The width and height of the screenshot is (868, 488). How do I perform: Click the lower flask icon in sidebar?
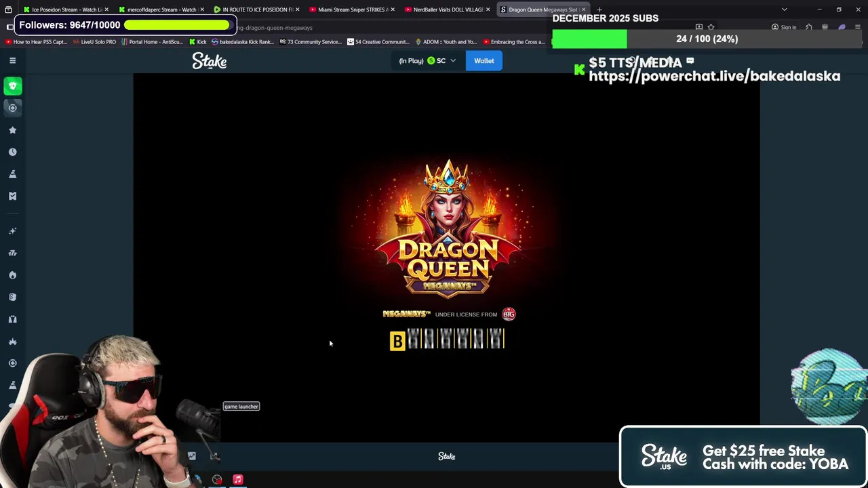click(12, 385)
